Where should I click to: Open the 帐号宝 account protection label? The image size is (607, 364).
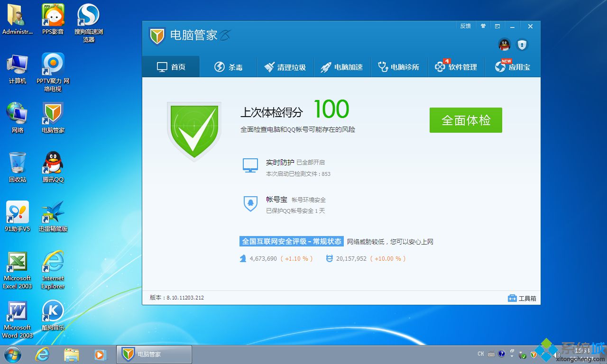[x=276, y=200]
